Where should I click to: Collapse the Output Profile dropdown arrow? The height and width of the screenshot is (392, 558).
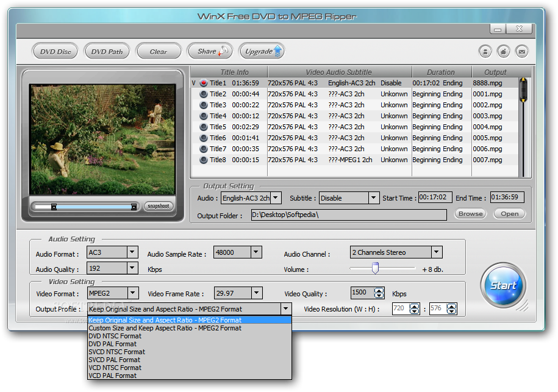pos(286,308)
